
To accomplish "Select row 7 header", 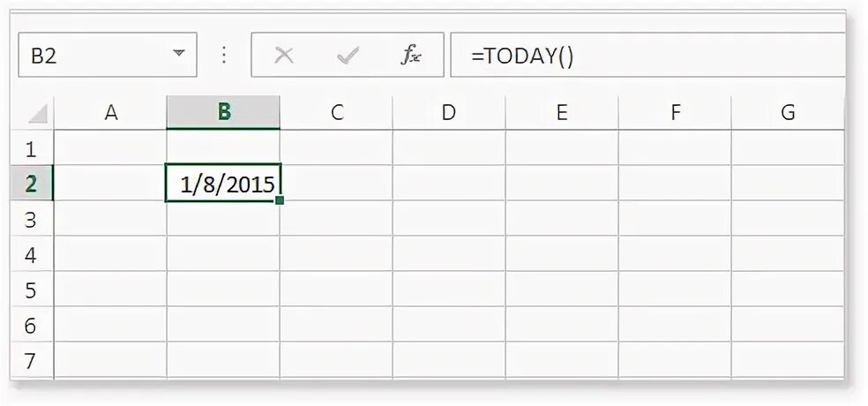I will pos(32,361).
